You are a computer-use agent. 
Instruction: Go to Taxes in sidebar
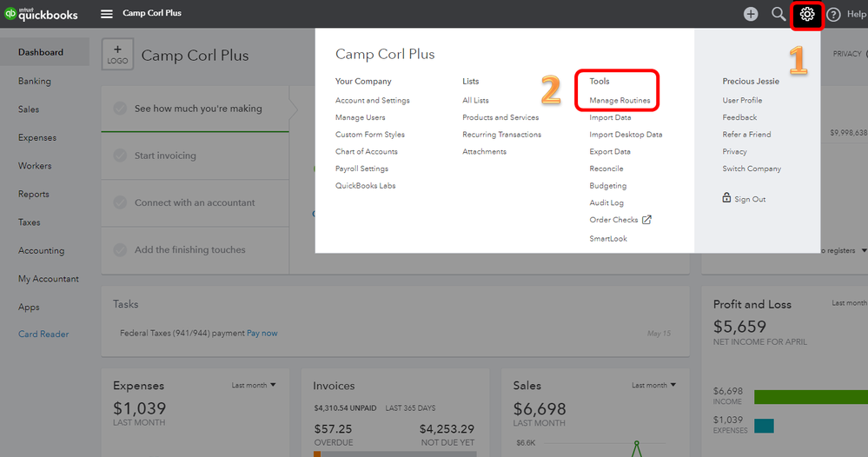pos(29,222)
